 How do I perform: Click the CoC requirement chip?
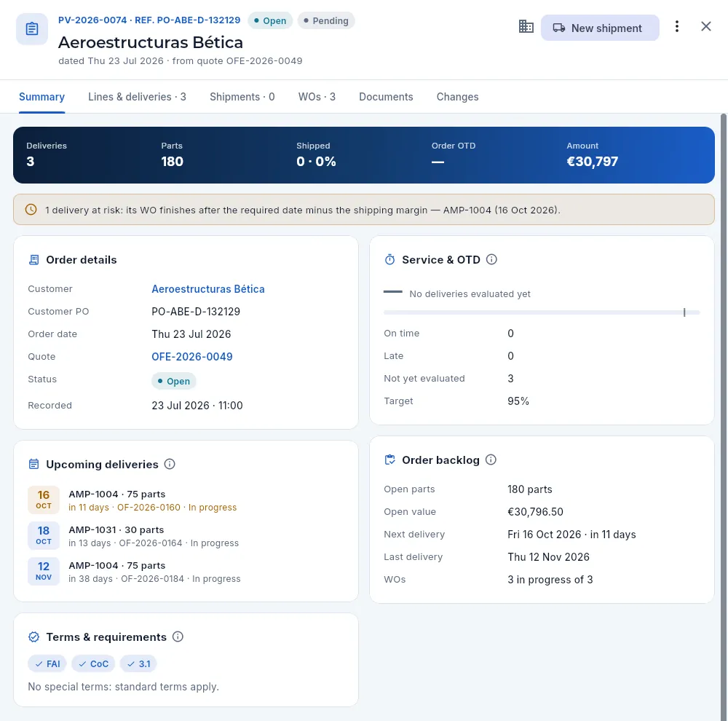[93, 664]
